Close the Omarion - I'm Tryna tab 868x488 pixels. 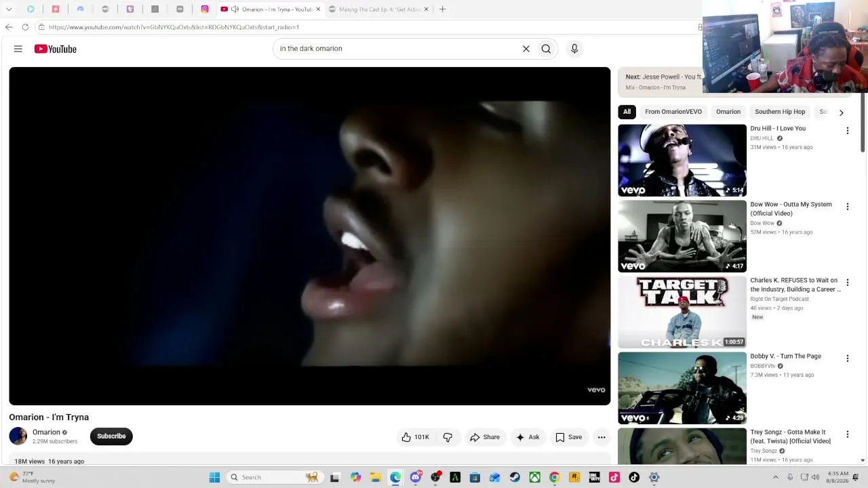click(x=318, y=9)
